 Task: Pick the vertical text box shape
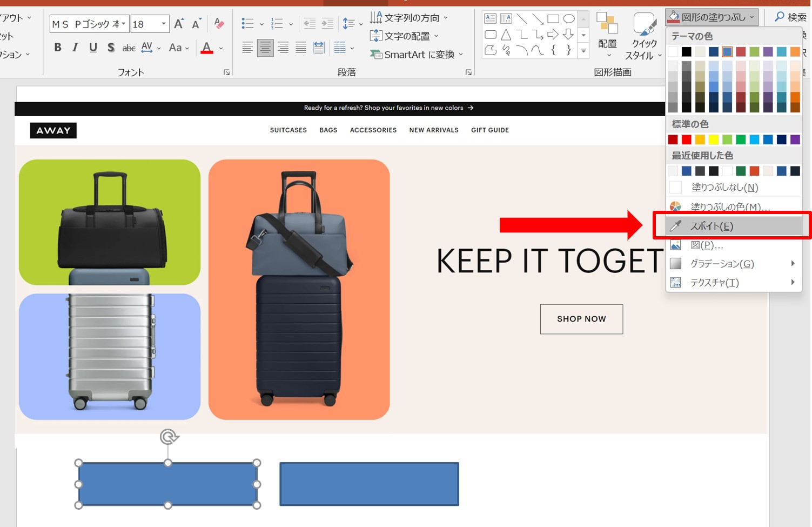tap(506, 19)
